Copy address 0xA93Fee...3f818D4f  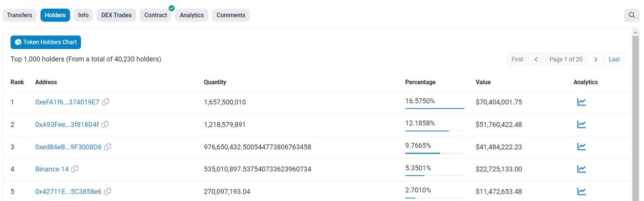click(x=105, y=124)
